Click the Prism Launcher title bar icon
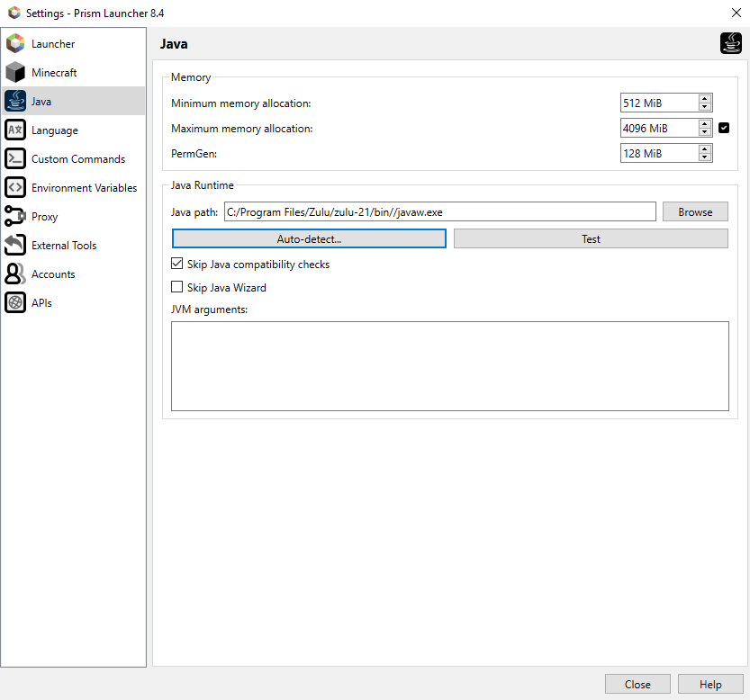The width and height of the screenshot is (750, 700). coord(14,13)
